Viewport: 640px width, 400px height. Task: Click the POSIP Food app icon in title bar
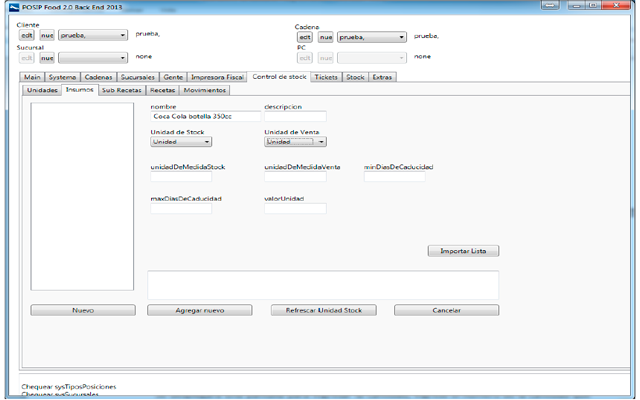(14, 7)
